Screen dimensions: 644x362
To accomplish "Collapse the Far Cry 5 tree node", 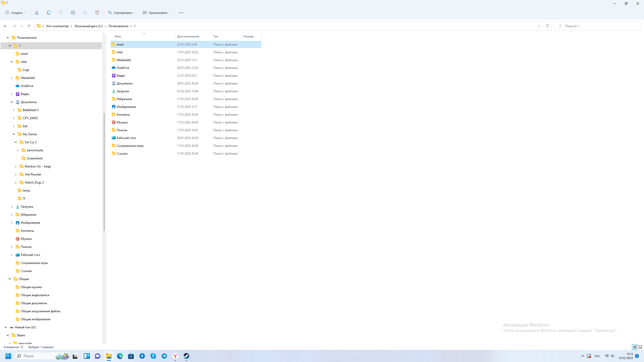I will [16, 142].
